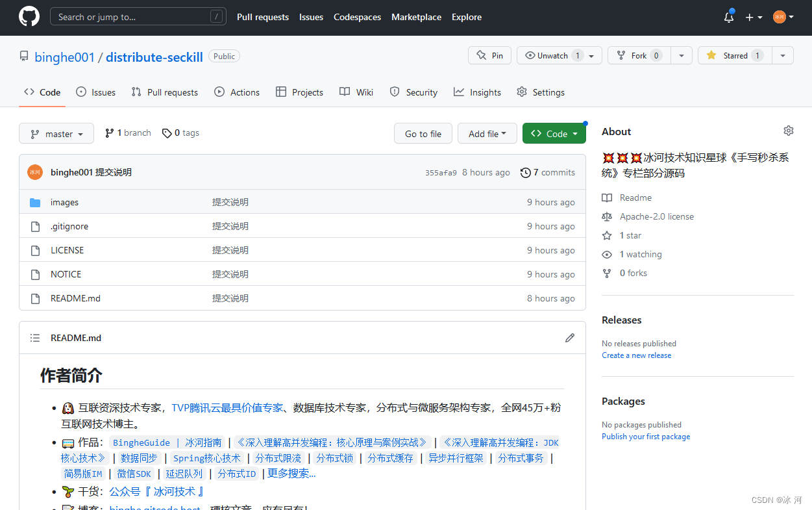Open the Add file dropdown

click(x=487, y=133)
